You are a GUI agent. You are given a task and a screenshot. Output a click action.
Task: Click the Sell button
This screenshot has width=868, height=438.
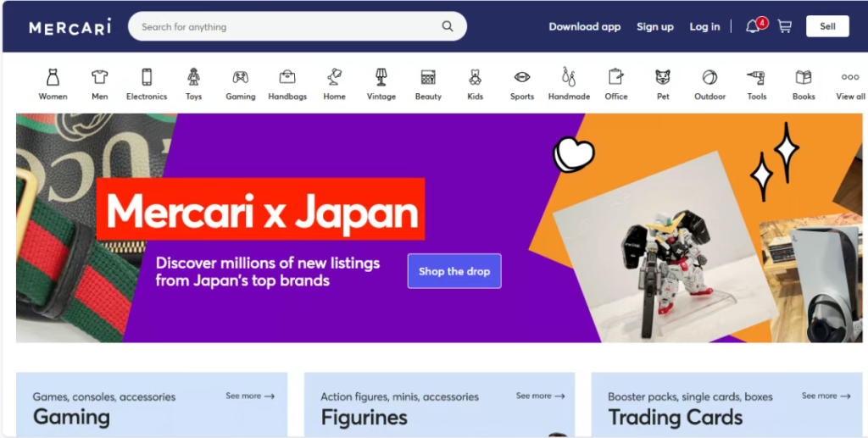click(827, 26)
